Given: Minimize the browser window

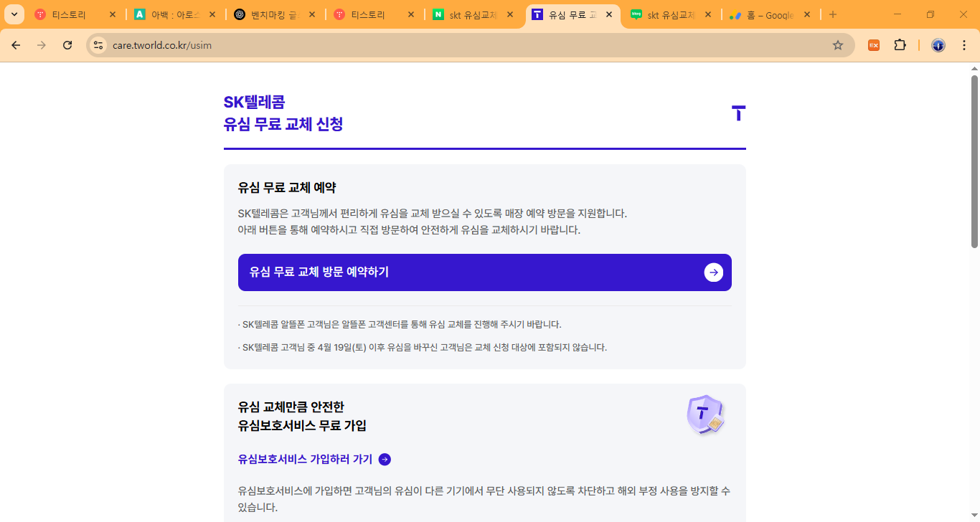Looking at the screenshot, I should (897, 14).
